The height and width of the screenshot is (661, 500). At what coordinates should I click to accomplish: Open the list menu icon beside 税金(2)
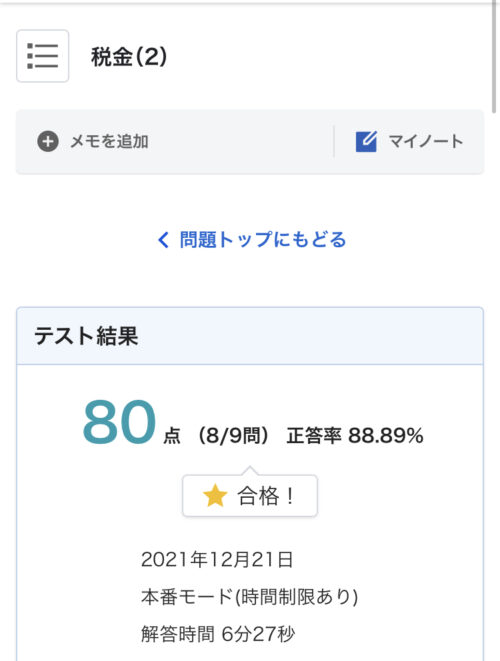pos(43,56)
